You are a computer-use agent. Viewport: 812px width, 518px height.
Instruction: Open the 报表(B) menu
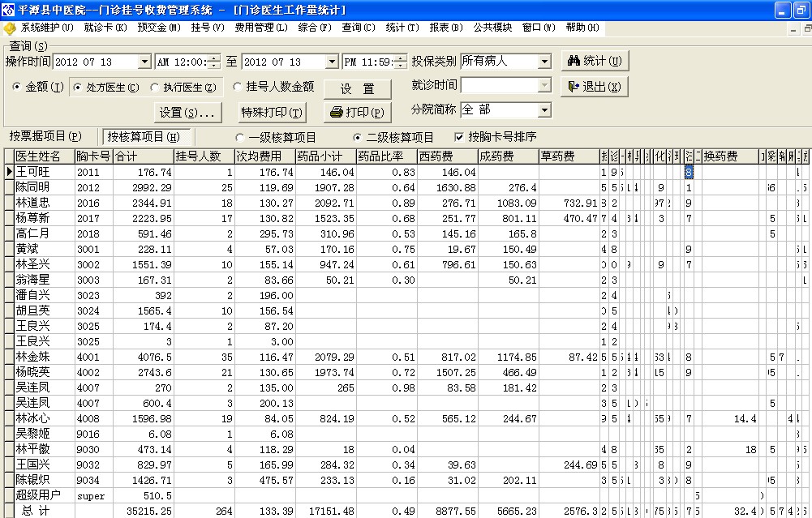click(446, 28)
